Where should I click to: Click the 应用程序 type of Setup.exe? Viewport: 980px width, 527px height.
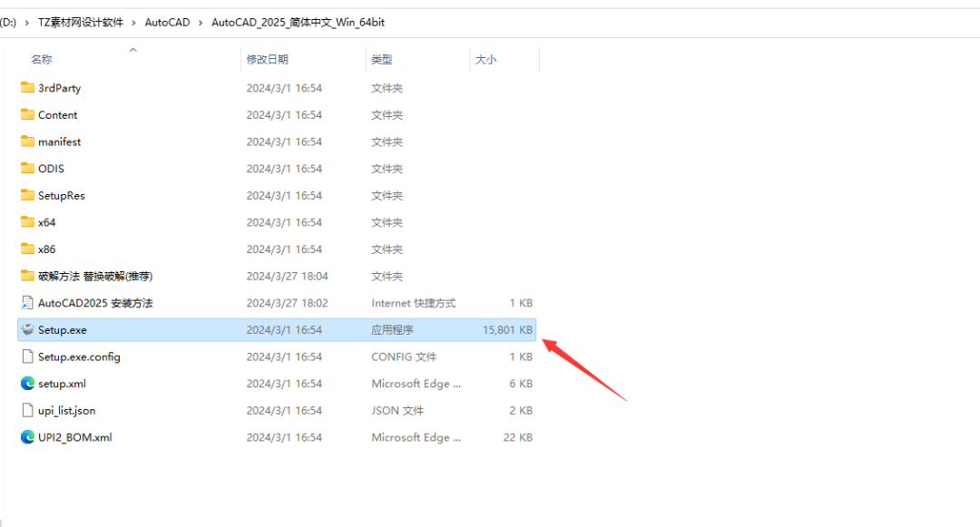(x=393, y=329)
